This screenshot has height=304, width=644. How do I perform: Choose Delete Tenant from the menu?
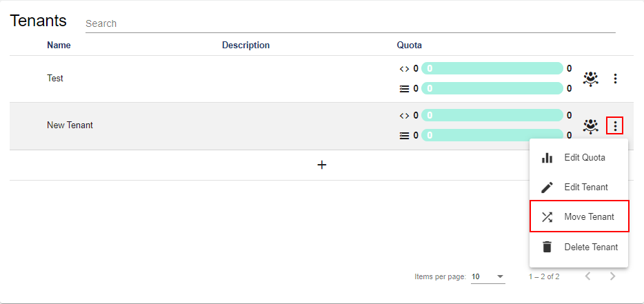tap(578, 247)
